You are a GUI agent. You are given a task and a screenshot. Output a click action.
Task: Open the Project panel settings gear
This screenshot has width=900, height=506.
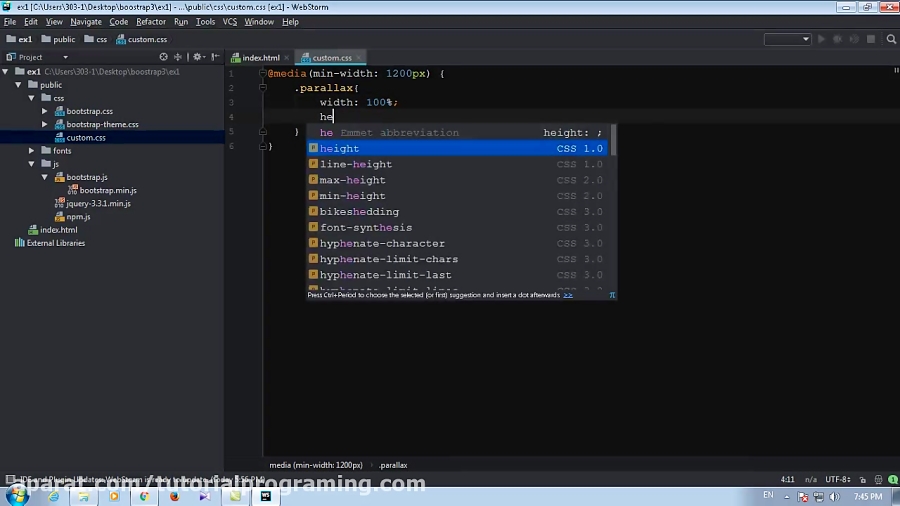(x=198, y=57)
